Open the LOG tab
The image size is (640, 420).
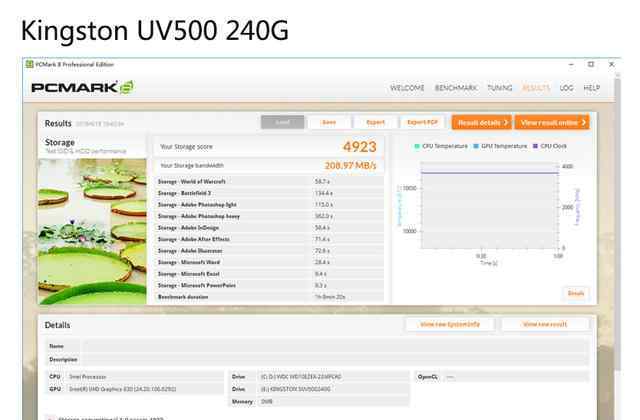(x=566, y=88)
